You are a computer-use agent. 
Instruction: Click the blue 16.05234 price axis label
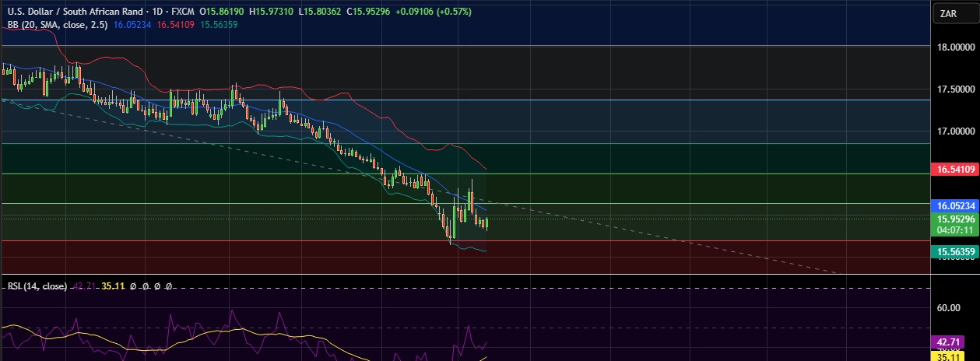tap(955, 205)
